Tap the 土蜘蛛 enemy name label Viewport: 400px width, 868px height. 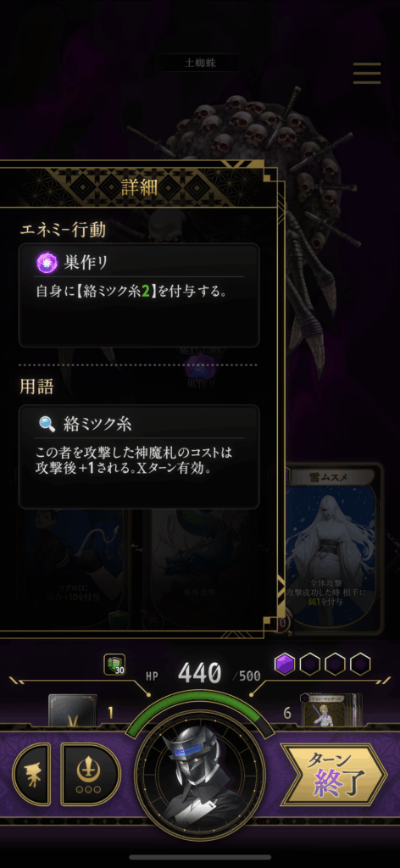[200, 63]
